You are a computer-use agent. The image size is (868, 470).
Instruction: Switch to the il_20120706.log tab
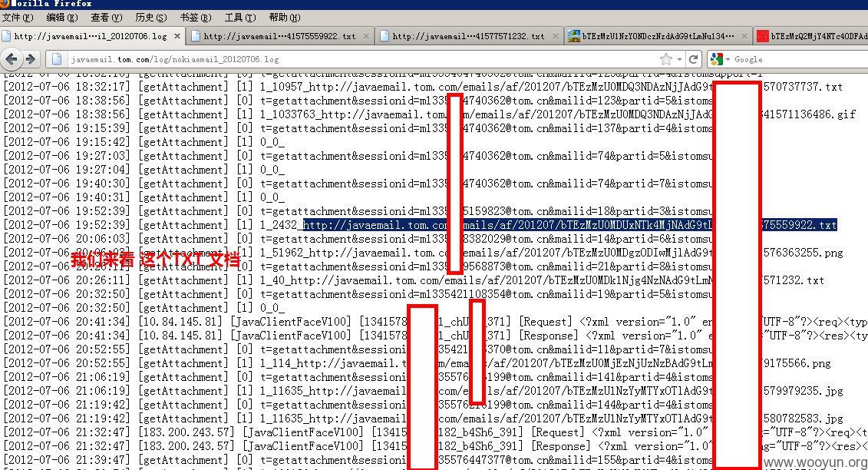pos(91,36)
